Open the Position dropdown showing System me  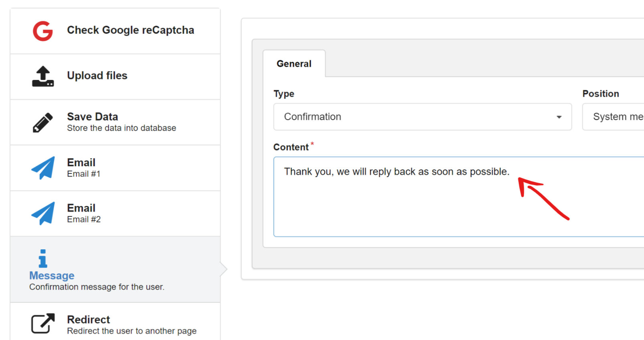613,117
